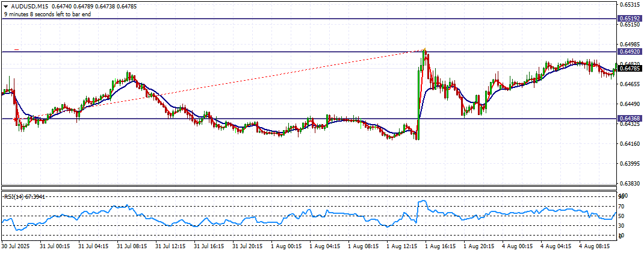Image resolution: width=644 pixels, height=253 pixels.
Task: Click the '31 Jul 16:15' time axis label
Action: click(x=209, y=247)
